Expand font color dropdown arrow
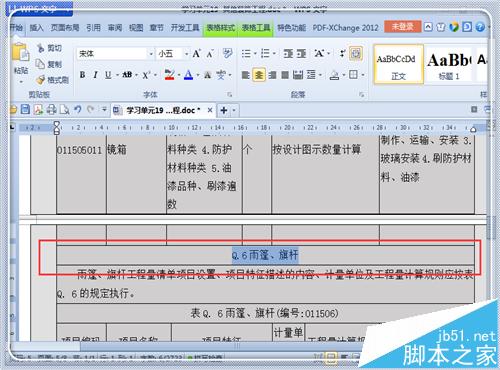Image resolution: width=500 pixels, height=370 pixels. coord(197,75)
